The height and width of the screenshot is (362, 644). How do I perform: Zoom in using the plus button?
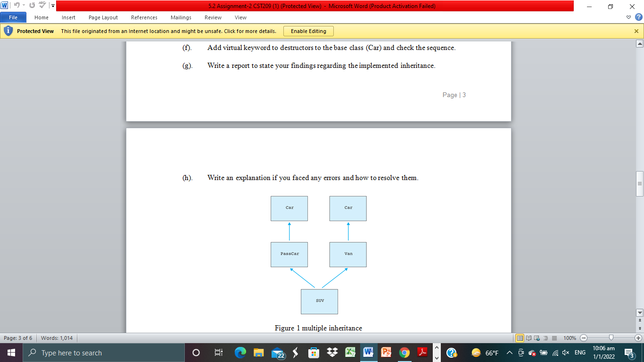point(638,338)
